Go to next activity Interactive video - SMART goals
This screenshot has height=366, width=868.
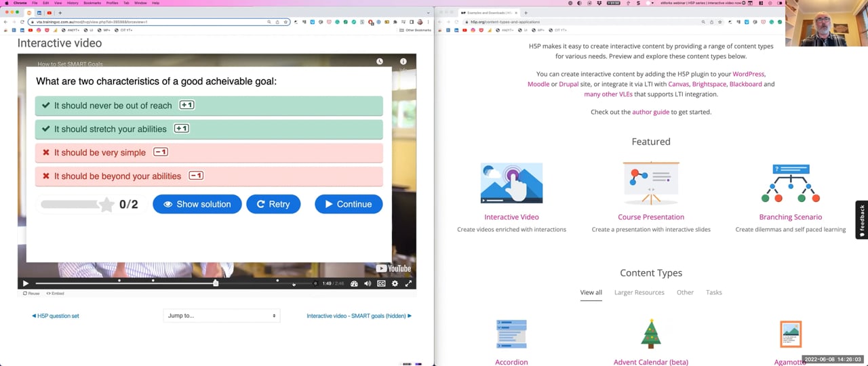click(359, 316)
